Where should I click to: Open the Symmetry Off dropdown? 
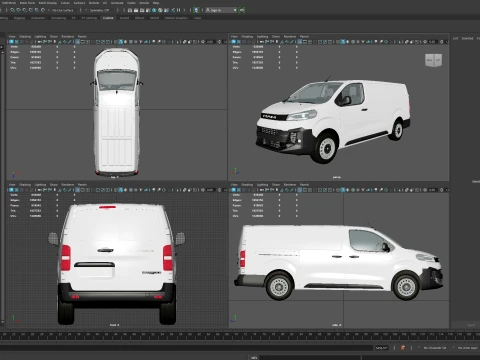99,10
